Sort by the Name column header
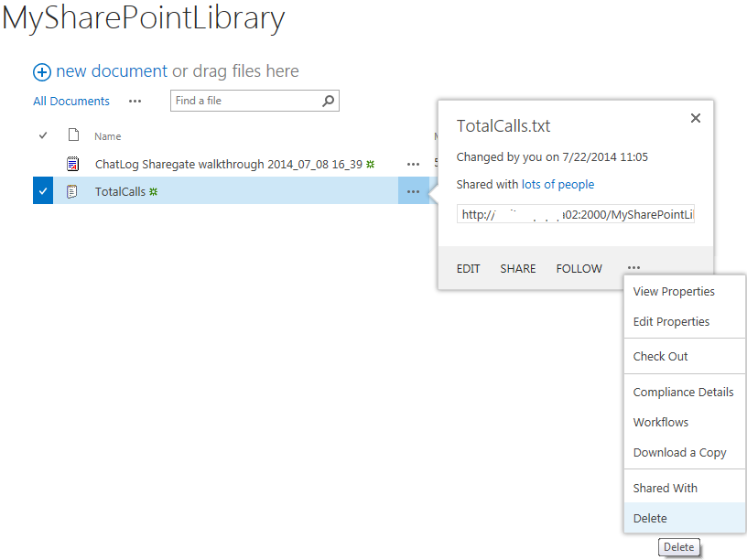747x560 pixels. [x=108, y=136]
